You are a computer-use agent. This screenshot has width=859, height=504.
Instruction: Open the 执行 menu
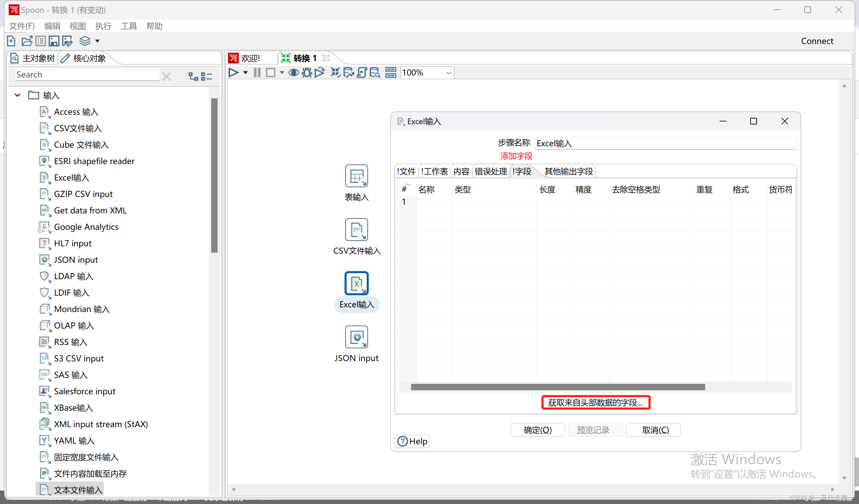(x=103, y=26)
